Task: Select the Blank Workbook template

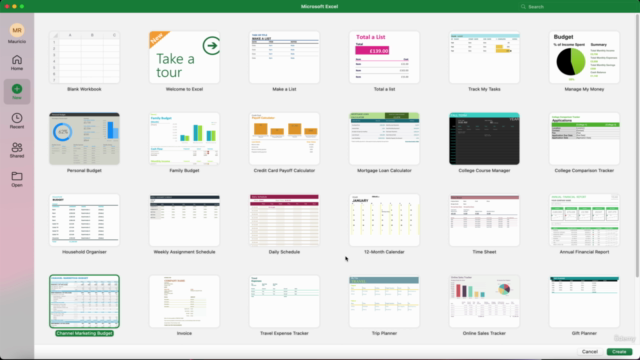Action: (84, 57)
